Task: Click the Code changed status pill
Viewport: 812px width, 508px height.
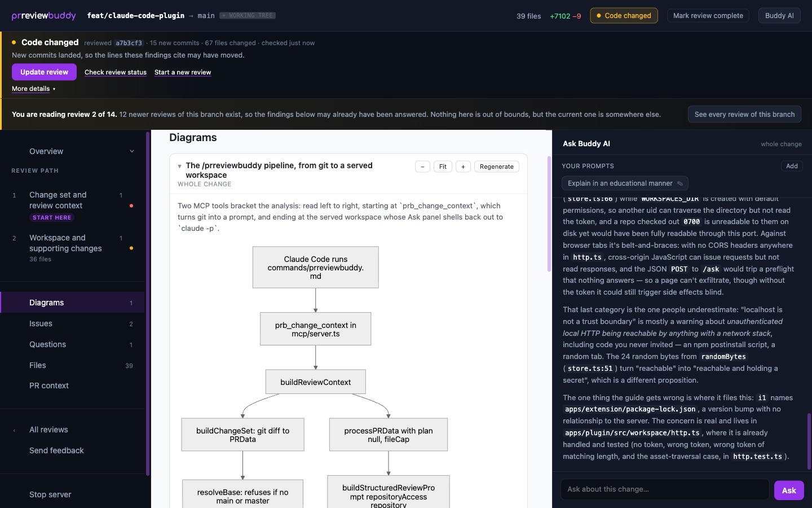Action: pyautogui.click(x=624, y=15)
